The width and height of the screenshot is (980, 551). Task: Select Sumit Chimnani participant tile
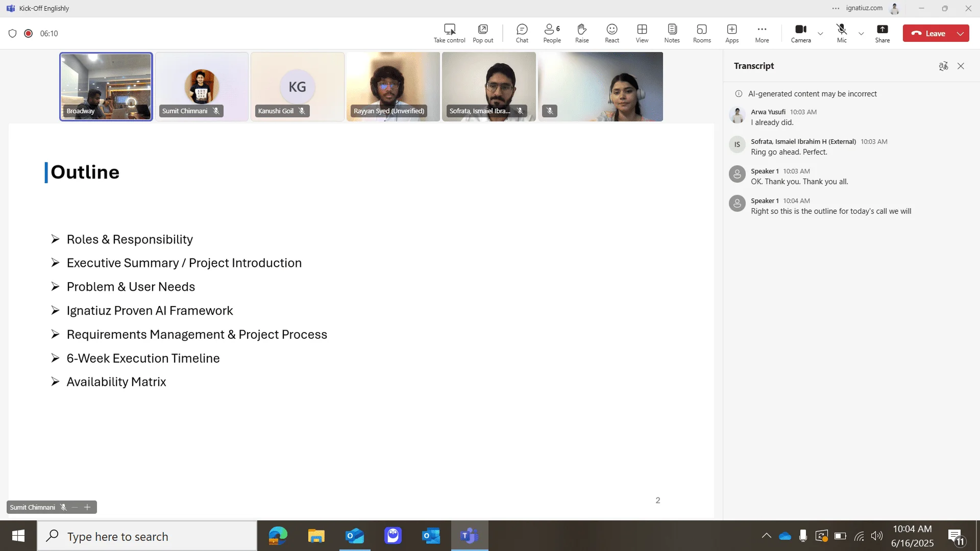[x=202, y=86]
